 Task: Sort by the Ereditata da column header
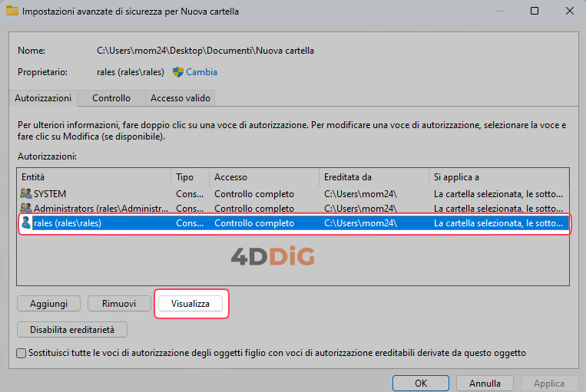(374, 177)
